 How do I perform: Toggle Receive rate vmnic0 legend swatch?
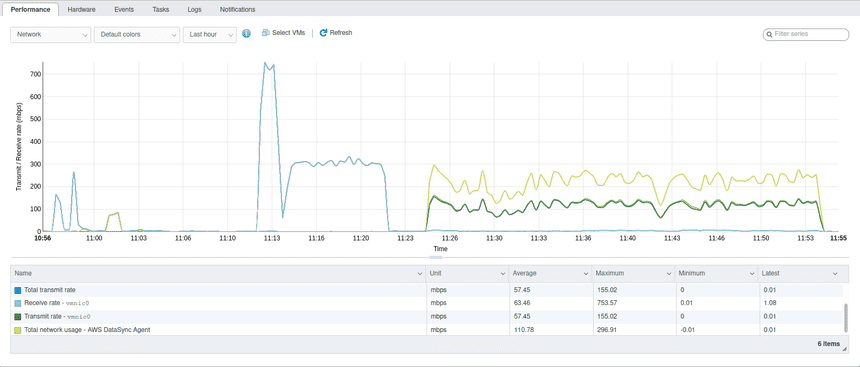[18, 303]
